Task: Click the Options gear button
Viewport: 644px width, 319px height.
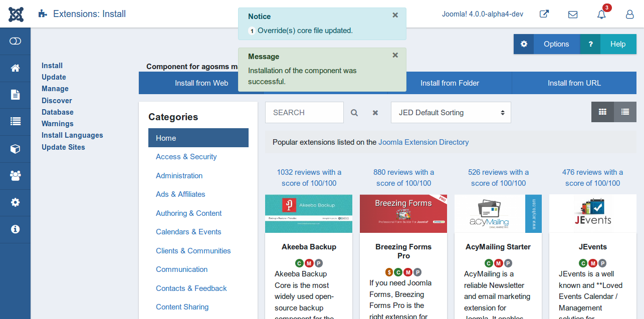Action: (546, 44)
